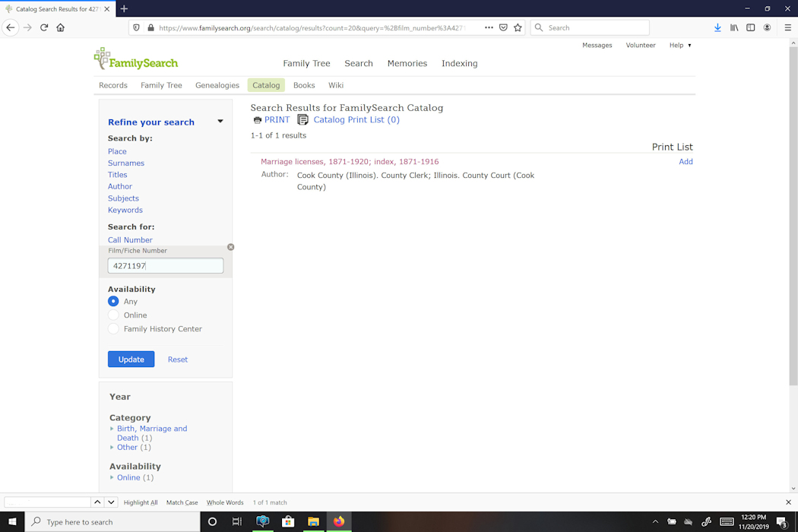Click the Messages link

coord(597,46)
